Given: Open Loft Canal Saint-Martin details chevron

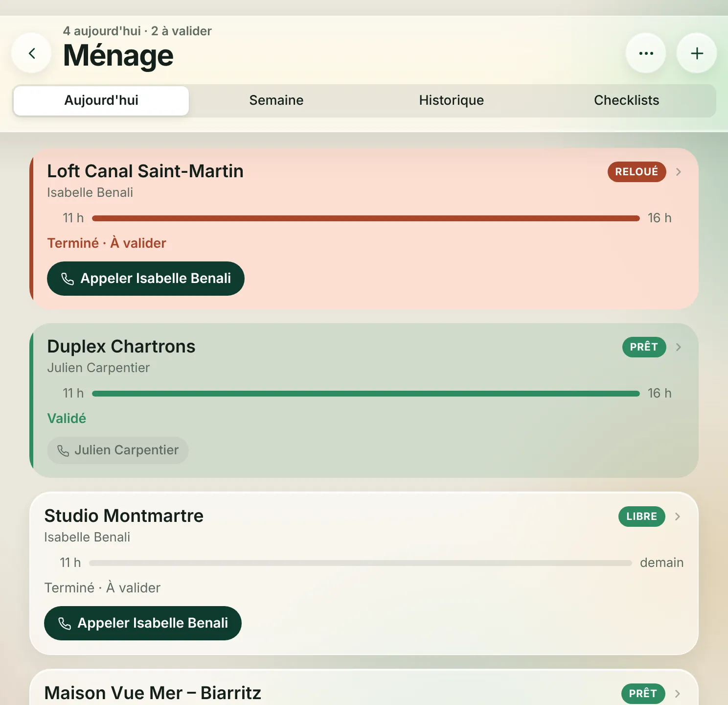Looking at the screenshot, I should point(678,172).
